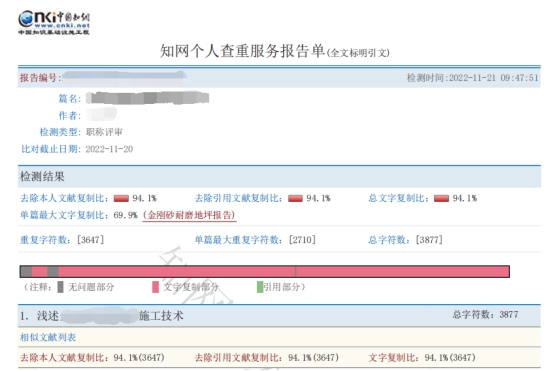This screenshot has height=371, width=554.
Task: Click the 作者 label
Action: (70, 116)
